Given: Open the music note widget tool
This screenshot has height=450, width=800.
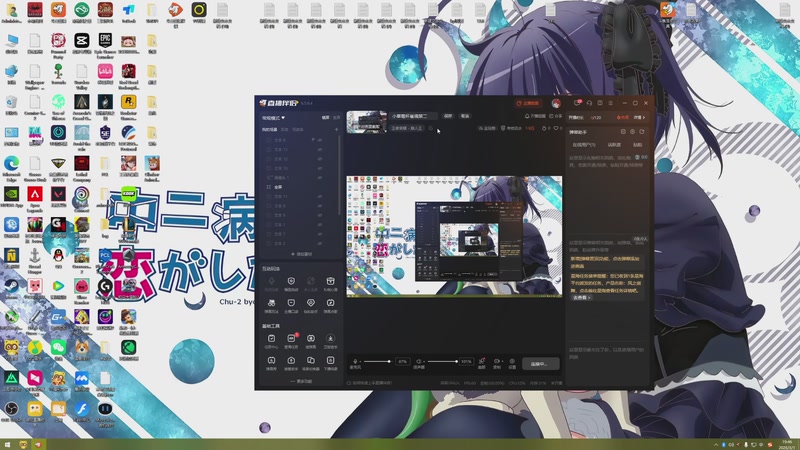Looking at the screenshot, I should tap(330, 303).
